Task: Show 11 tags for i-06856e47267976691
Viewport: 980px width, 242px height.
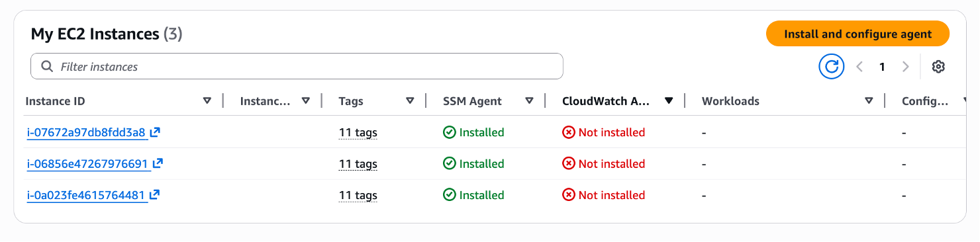Action: tap(358, 163)
